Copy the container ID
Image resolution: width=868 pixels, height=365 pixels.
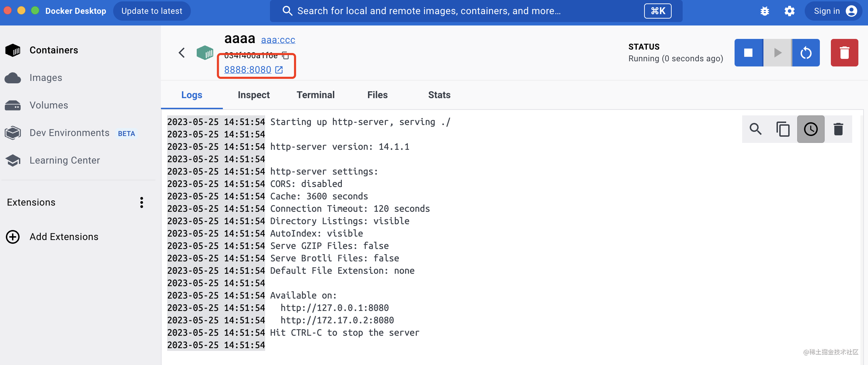pyautogui.click(x=285, y=55)
